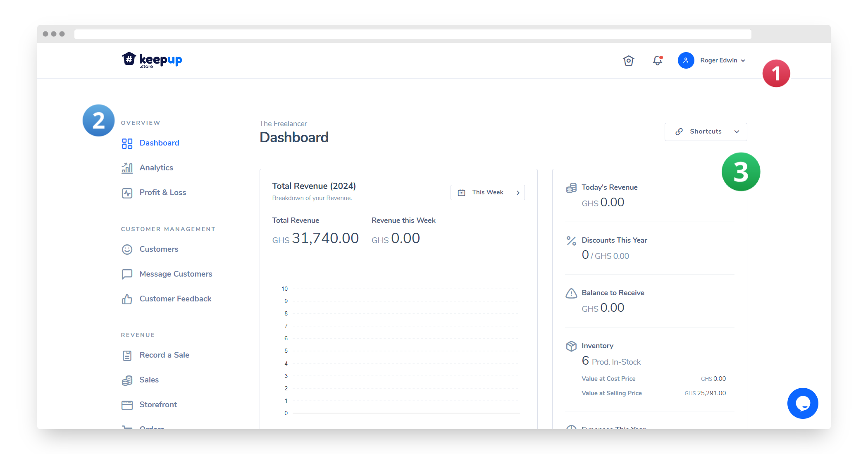Click the Customer Feedback thumbs-up icon
The width and height of the screenshot is (868, 454).
(x=127, y=299)
